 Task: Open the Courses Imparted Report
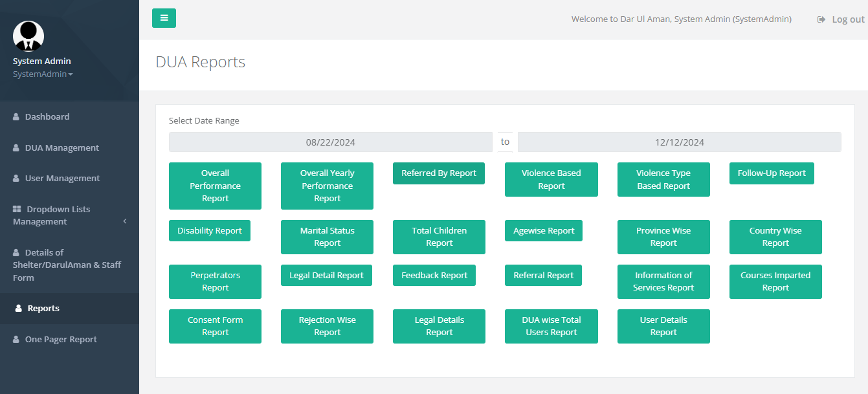775,281
